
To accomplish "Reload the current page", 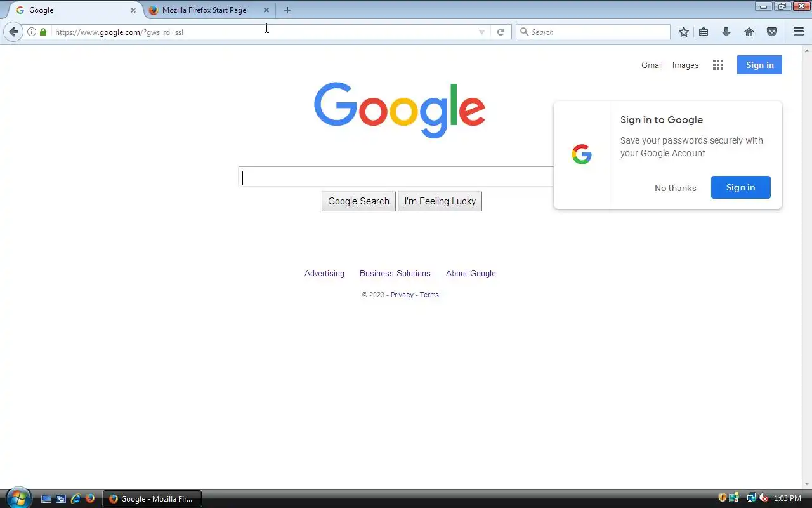I will pyautogui.click(x=501, y=32).
